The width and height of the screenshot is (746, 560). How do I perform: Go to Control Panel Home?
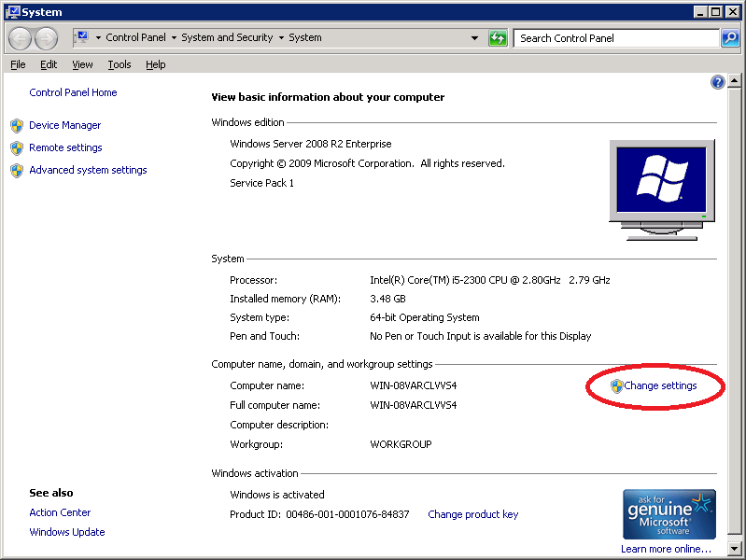pyautogui.click(x=73, y=92)
